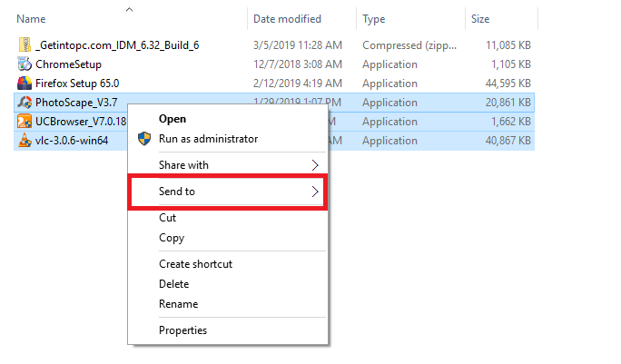
Task: Select Create shortcut
Action: click(x=195, y=264)
